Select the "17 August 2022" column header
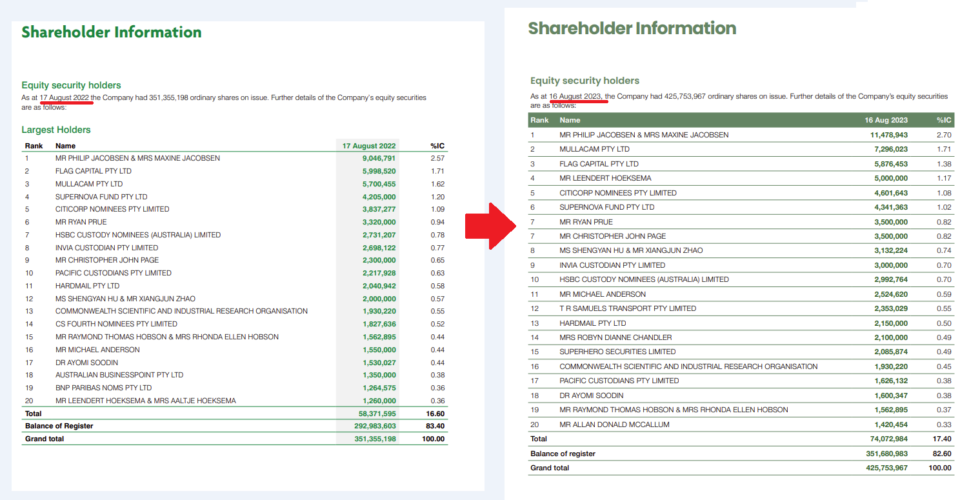This screenshot has width=980, height=500. [369, 146]
